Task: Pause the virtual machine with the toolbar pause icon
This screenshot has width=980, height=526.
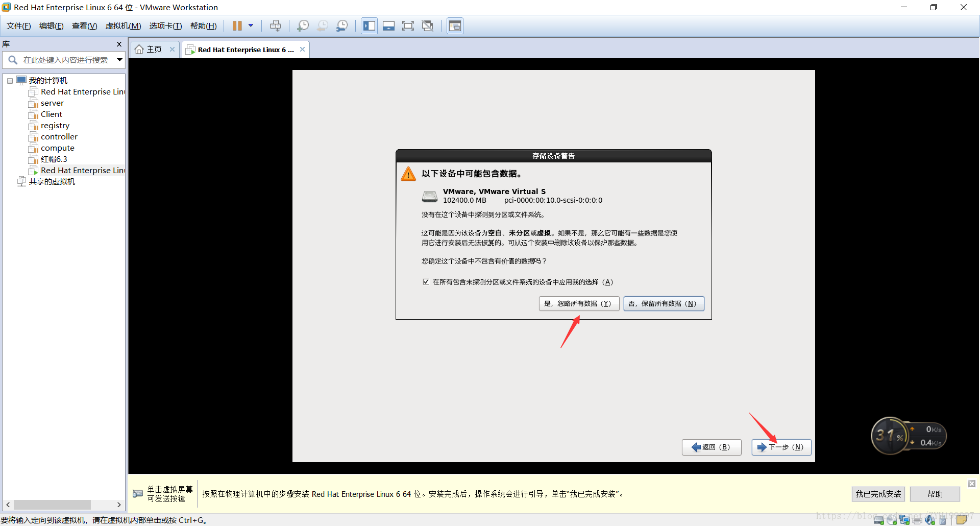Action: pyautogui.click(x=237, y=26)
